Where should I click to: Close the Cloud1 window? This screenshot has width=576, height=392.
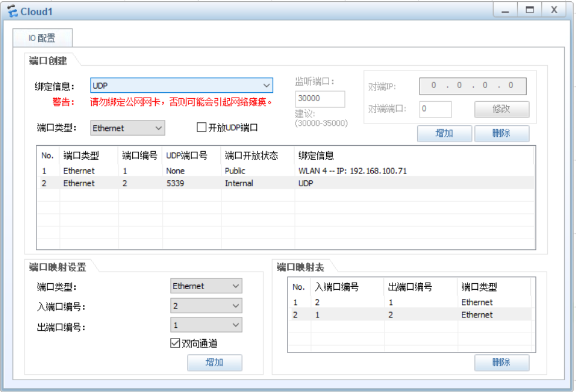[x=554, y=10]
